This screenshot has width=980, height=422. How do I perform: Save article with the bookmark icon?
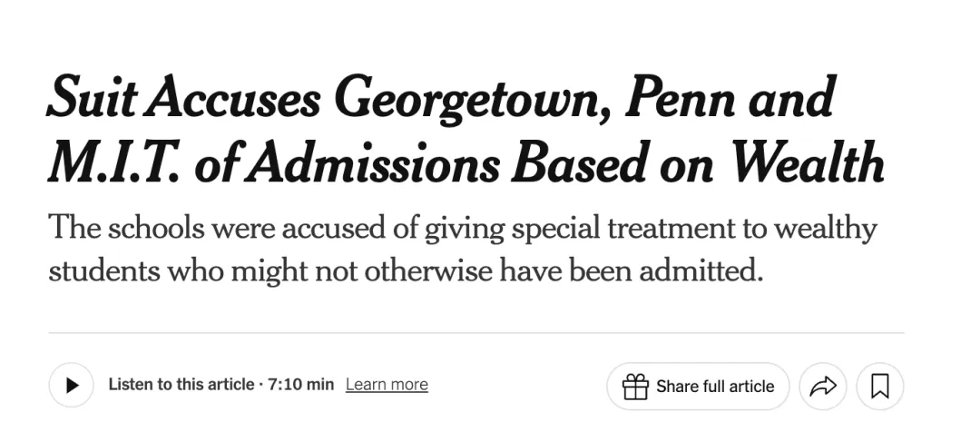pos(880,387)
